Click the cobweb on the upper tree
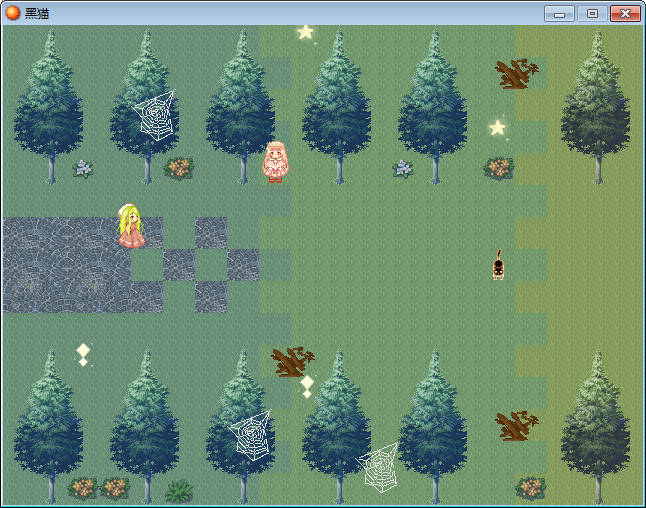Image resolution: width=646 pixels, height=508 pixels. point(155,116)
